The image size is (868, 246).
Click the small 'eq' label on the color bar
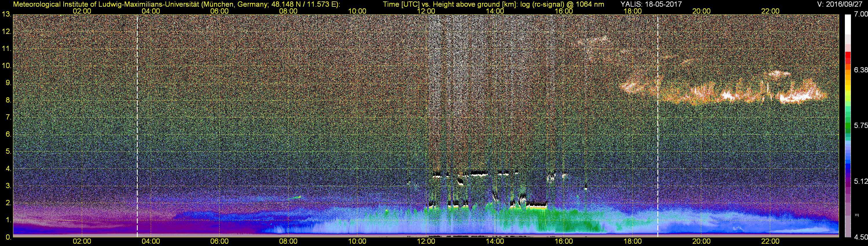857,215
